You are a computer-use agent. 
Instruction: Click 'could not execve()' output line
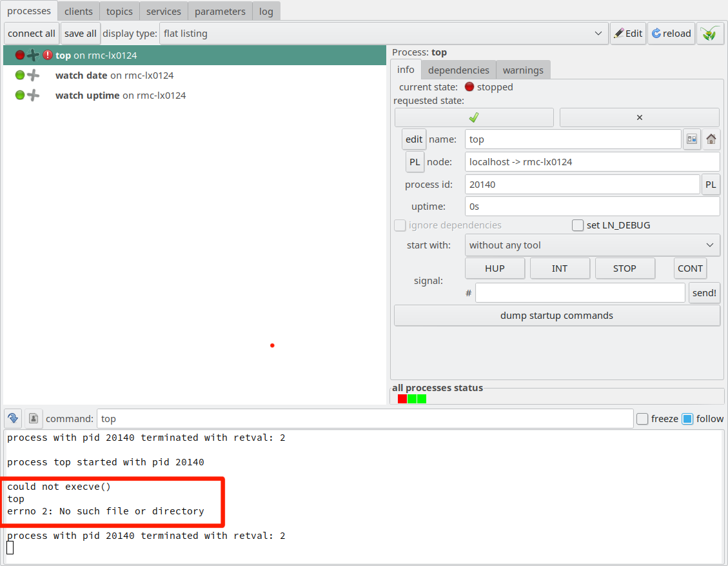(59, 487)
